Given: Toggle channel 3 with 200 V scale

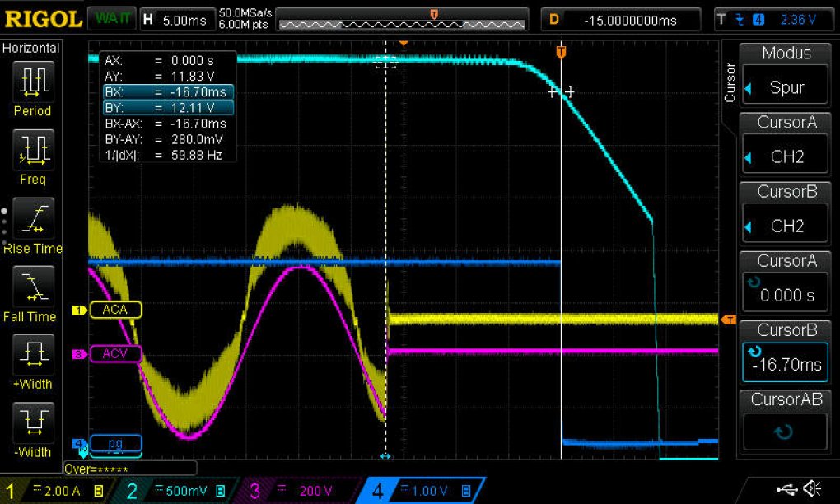Looking at the screenshot, I should click(x=298, y=491).
